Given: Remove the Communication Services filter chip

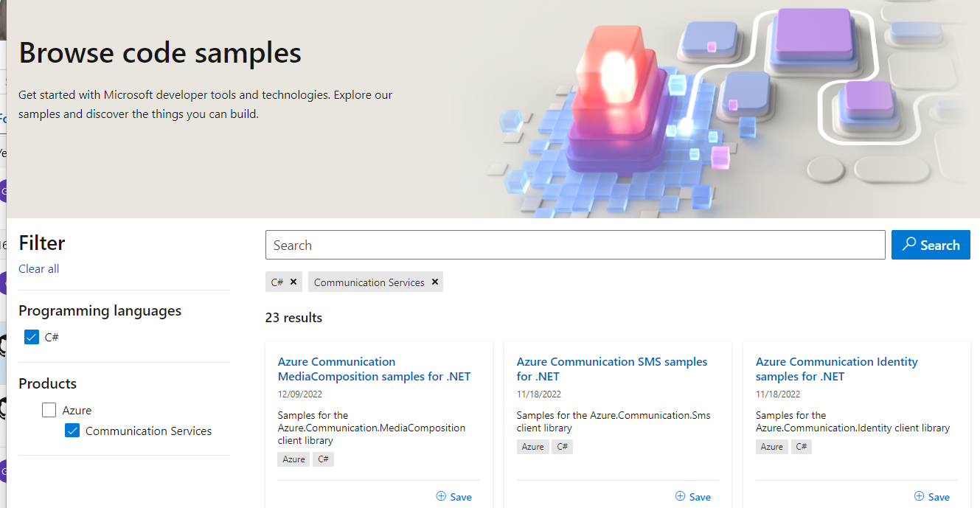Looking at the screenshot, I should [x=435, y=282].
